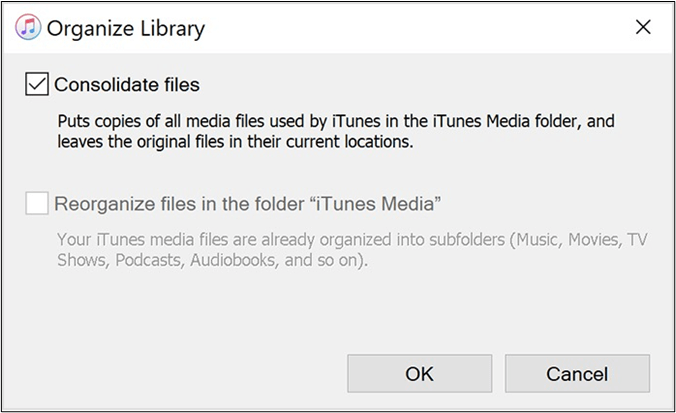This screenshot has width=676, height=413.
Task: Click the "Consolidate files" label text
Action: 127,85
